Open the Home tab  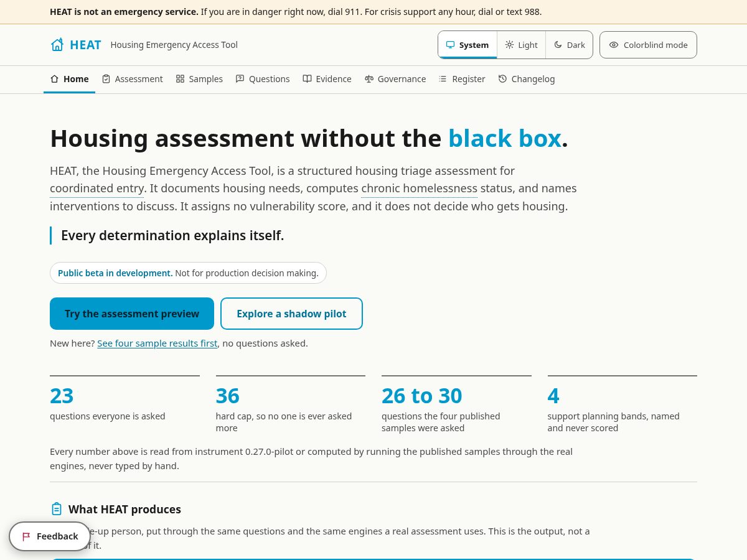(x=69, y=79)
